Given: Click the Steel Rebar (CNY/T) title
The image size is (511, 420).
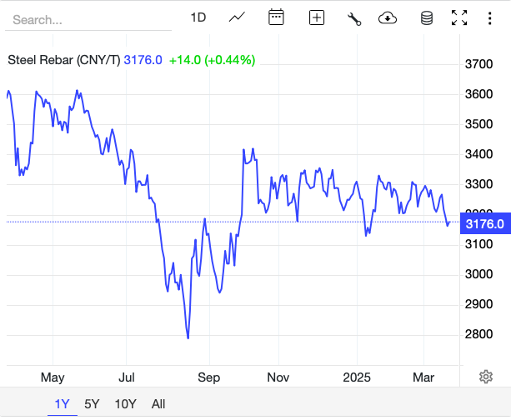Looking at the screenshot, I should 64,60.
